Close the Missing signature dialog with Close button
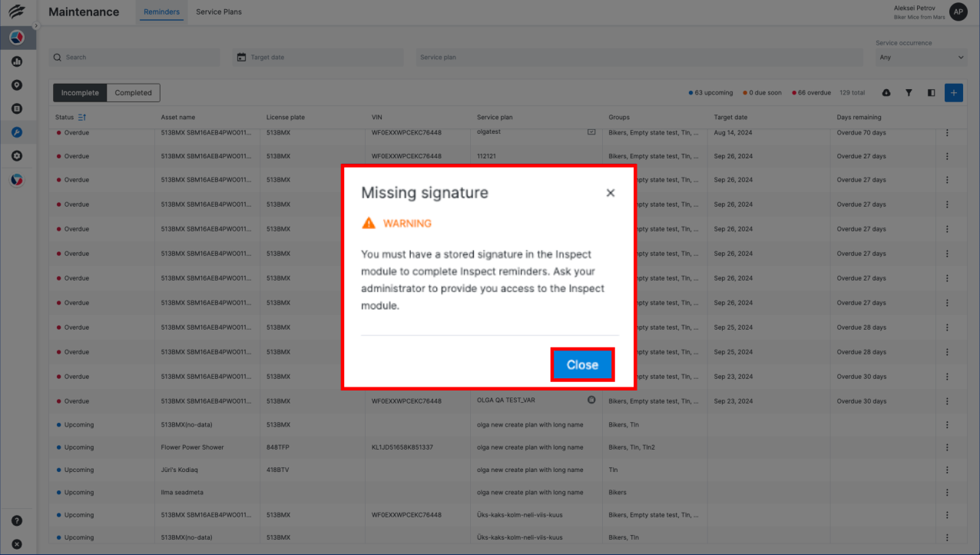Viewport: 980px width, 555px height. point(582,364)
